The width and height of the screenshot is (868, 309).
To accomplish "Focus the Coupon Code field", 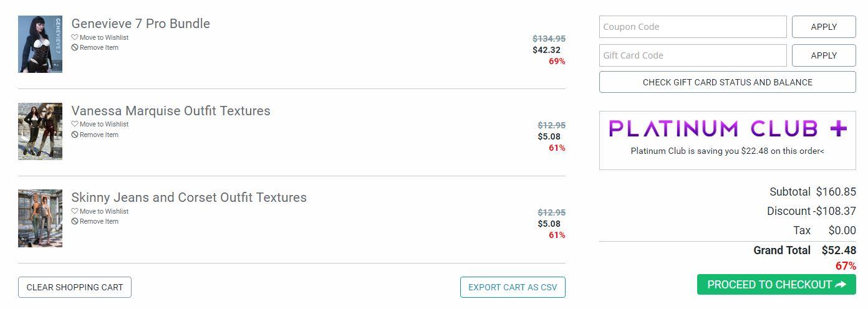I will (x=693, y=27).
